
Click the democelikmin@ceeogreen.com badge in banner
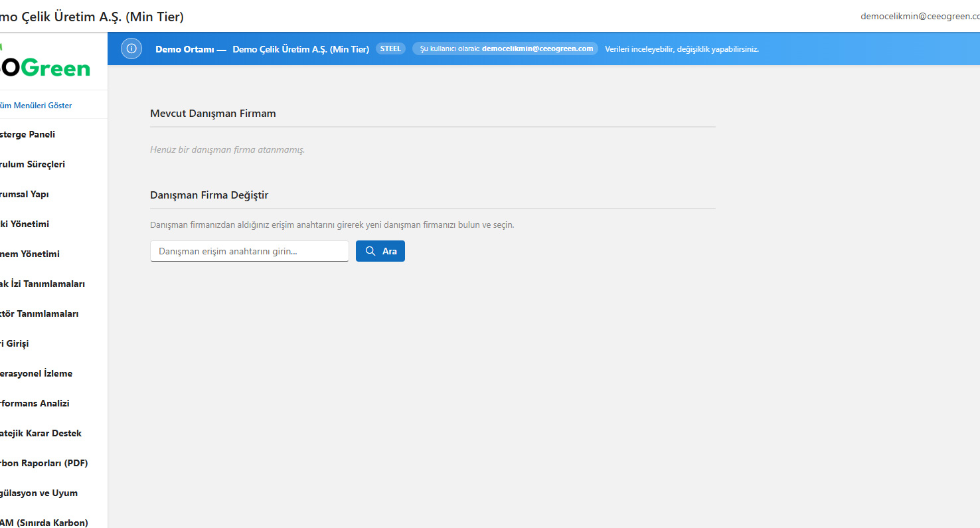point(505,48)
